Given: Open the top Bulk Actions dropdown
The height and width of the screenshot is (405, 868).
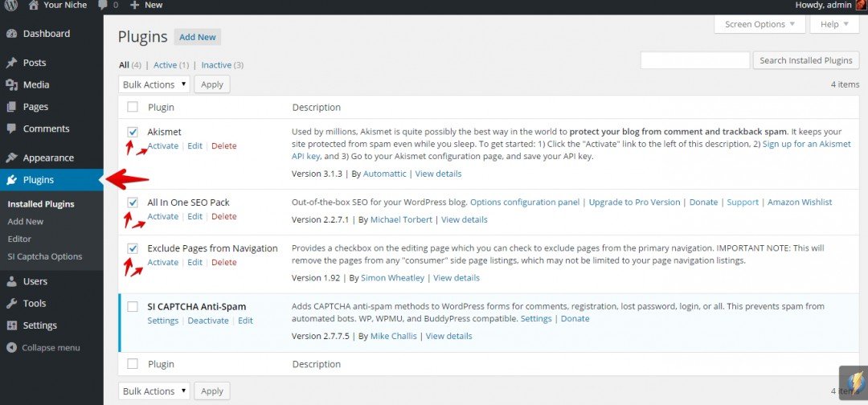Looking at the screenshot, I should coord(154,84).
